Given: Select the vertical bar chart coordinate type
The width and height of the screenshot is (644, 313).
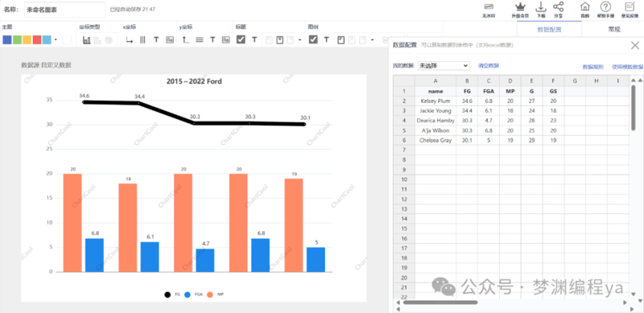Looking at the screenshot, I should (87, 40).
